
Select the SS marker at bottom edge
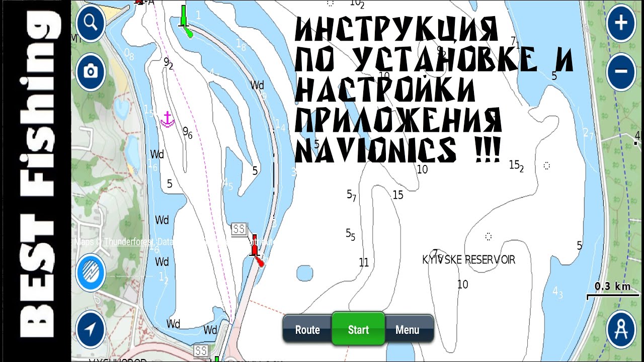coord(201,350)
